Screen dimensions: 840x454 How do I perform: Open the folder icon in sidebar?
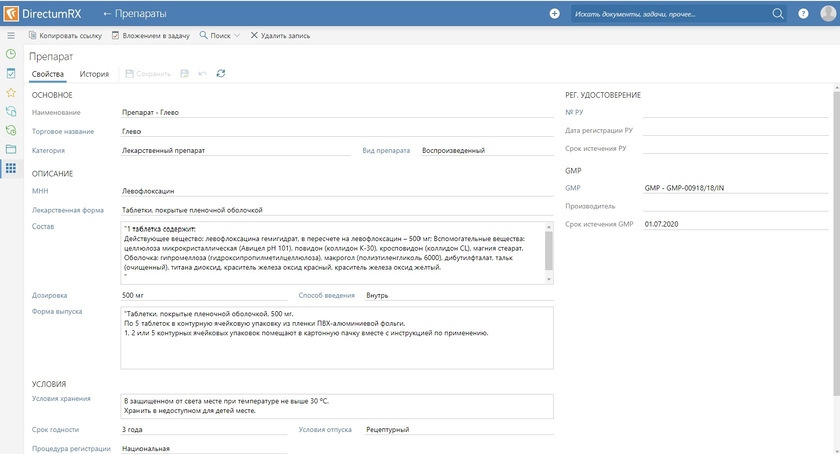click(11, 149)
